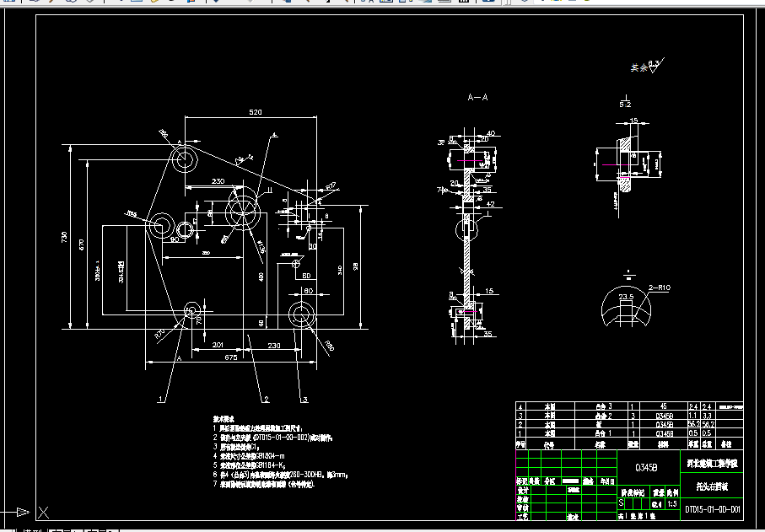Viewport: 765px width, 532px height.
Task: Select the 675 bottom length dimension
Action: 231,357
